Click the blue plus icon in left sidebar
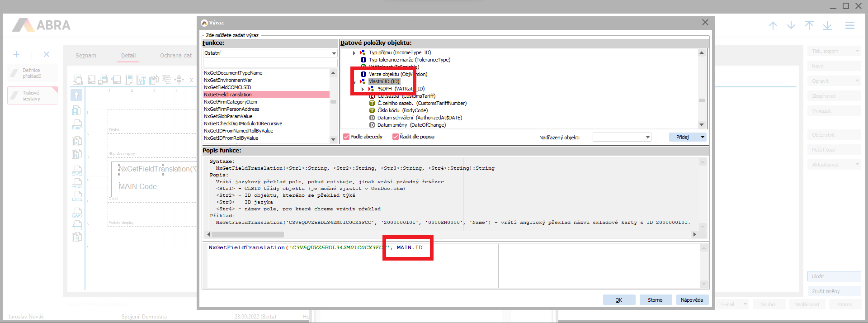The image size is (868, 323). click(16, 54)
